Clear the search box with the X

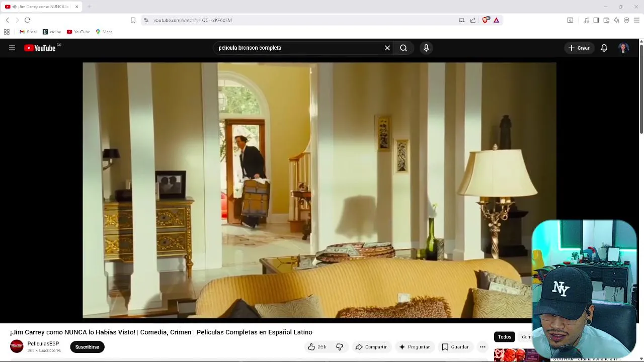point(387,48)
